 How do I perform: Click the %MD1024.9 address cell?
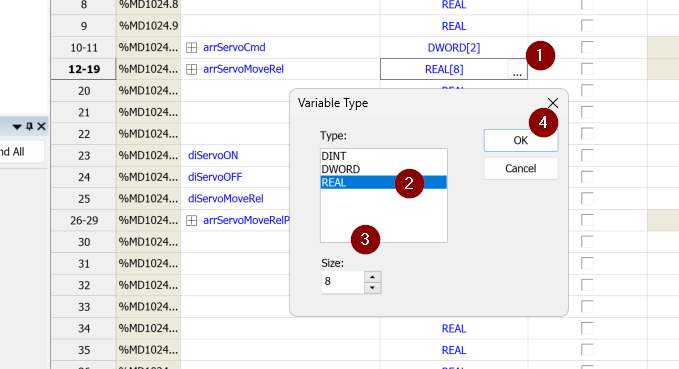click(x=148, y=26)
